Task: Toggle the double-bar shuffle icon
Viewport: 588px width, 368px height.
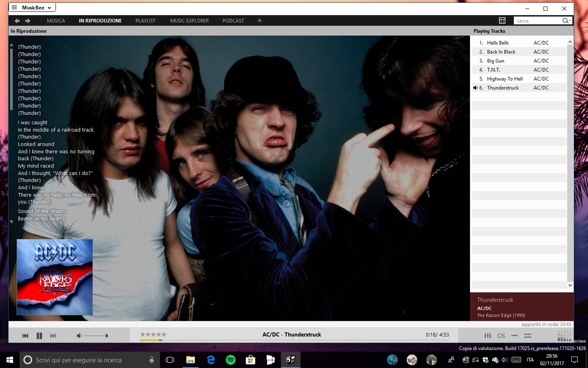Action: (528, 336)
